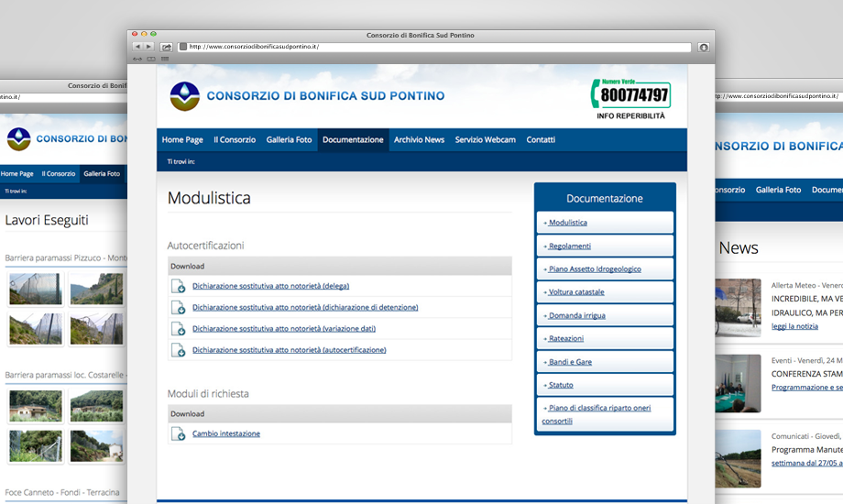
Task: Click the 'Moduli di richiesta' section heading
Action: [x=208, y=394]
